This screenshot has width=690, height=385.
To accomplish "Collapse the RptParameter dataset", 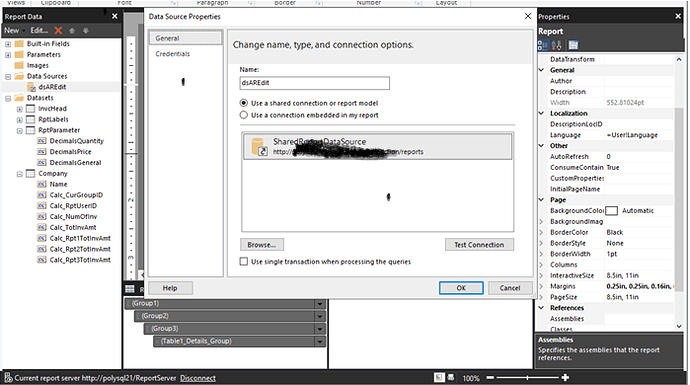I will pyautogui.click(x=19, y=130).
